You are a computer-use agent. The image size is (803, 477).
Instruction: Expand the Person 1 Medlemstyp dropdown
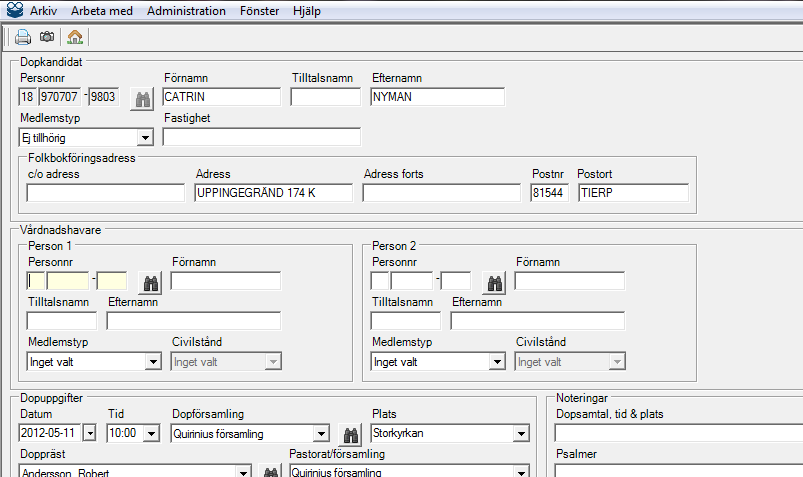pyautogui.click(x=153, y=362)
